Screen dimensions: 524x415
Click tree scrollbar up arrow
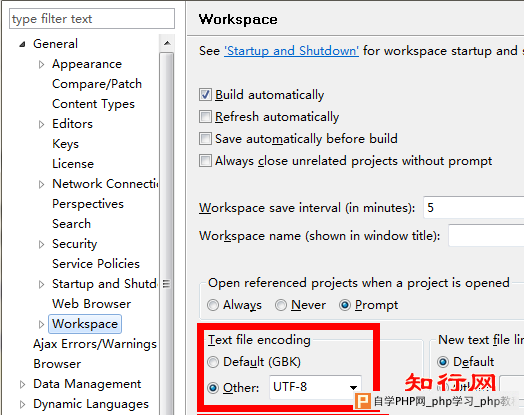[x=167, y=43]
